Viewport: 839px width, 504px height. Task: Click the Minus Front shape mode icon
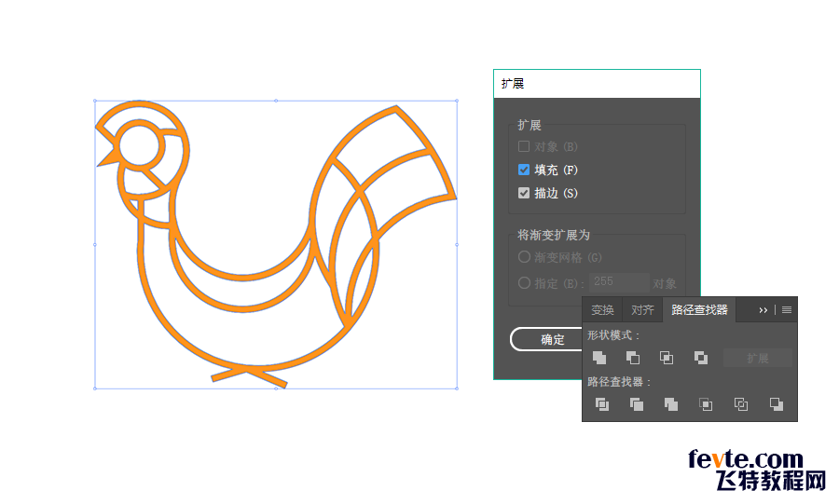(632, 358)
